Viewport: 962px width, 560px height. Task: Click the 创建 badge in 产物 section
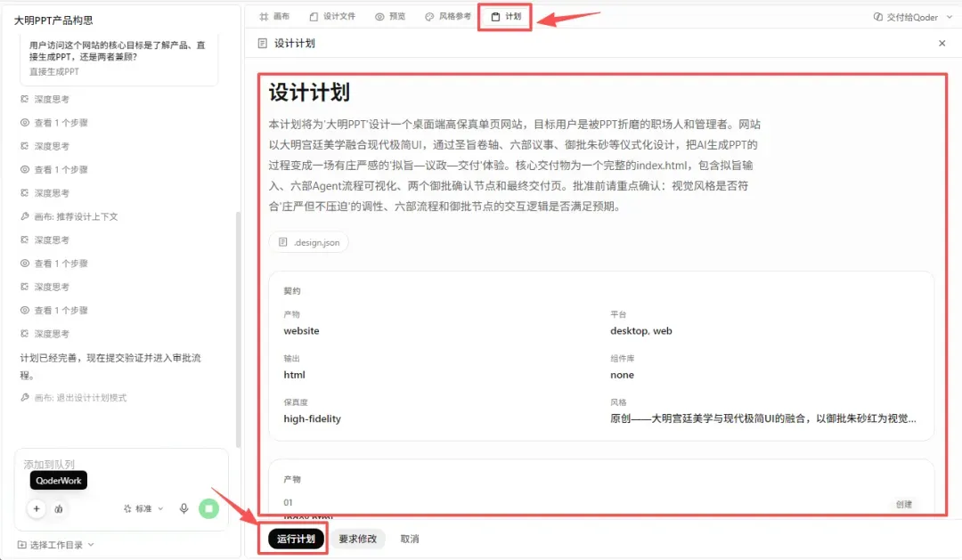(904, 504)
